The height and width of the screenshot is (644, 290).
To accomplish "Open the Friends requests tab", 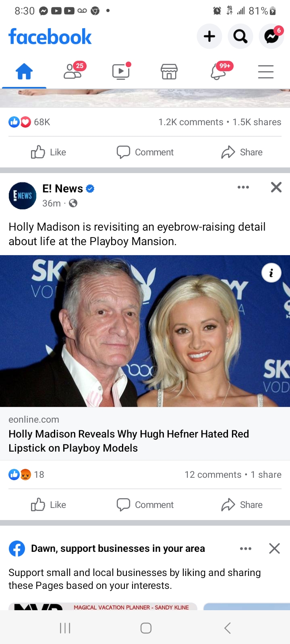I will (x=73, y=72).
